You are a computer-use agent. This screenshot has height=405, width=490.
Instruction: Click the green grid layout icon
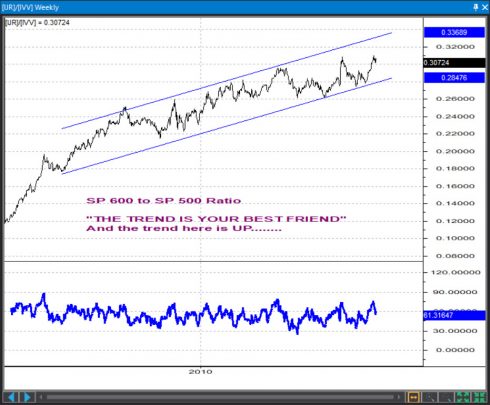pyautogui.click(x=479, y=397)
